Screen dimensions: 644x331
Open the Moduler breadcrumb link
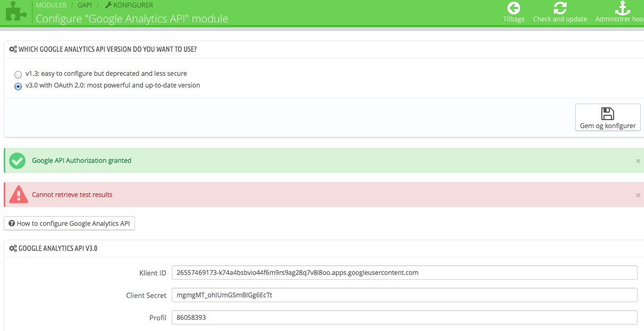click(51, 5)
